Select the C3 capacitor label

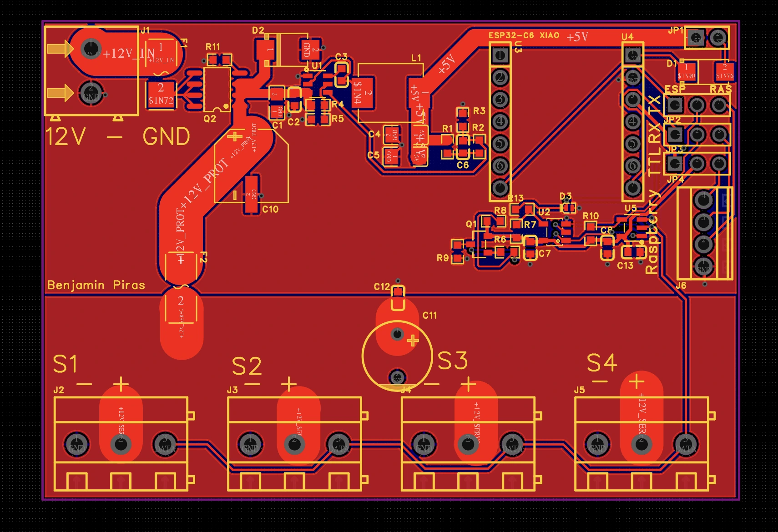coord(341,57)
